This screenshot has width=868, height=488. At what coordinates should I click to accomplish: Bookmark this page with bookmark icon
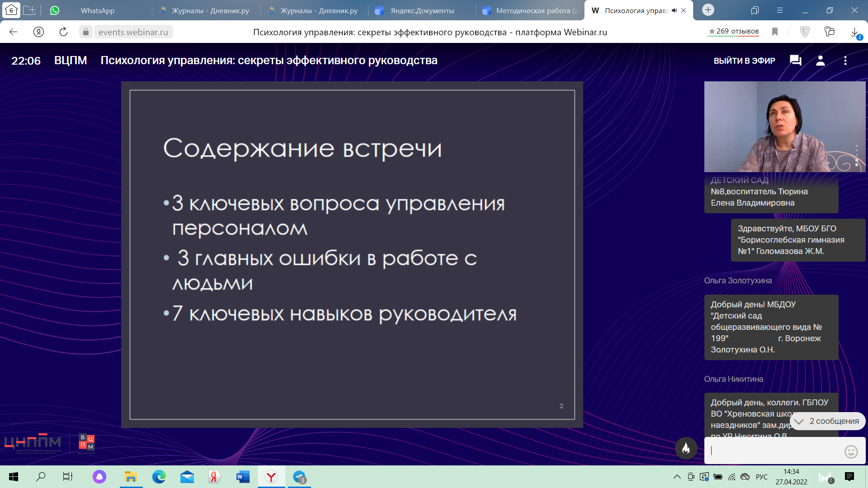775,32
